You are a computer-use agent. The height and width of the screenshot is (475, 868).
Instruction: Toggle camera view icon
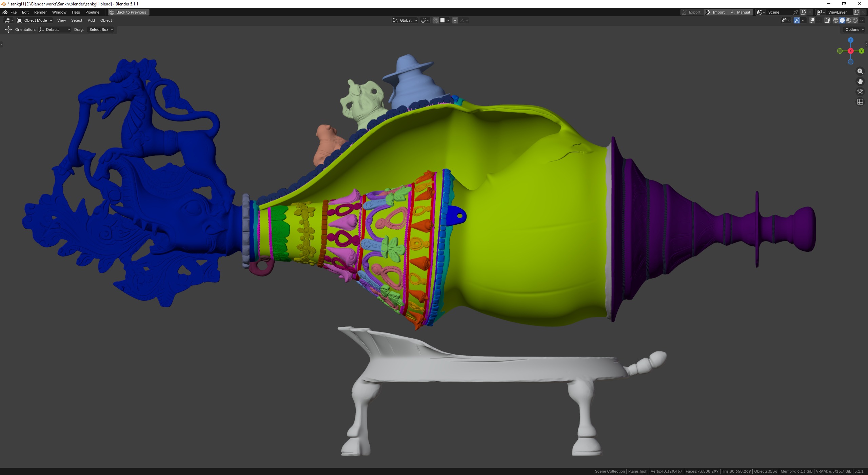(860, 92)
